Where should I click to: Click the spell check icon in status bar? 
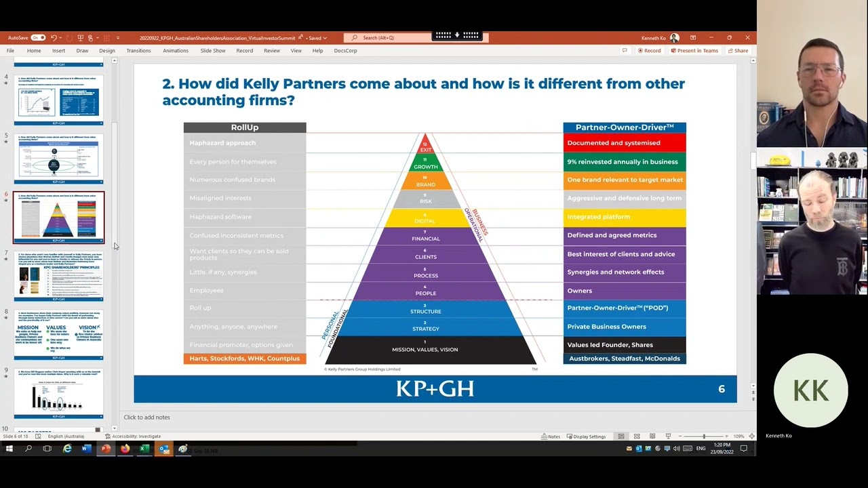click(38, 436)
